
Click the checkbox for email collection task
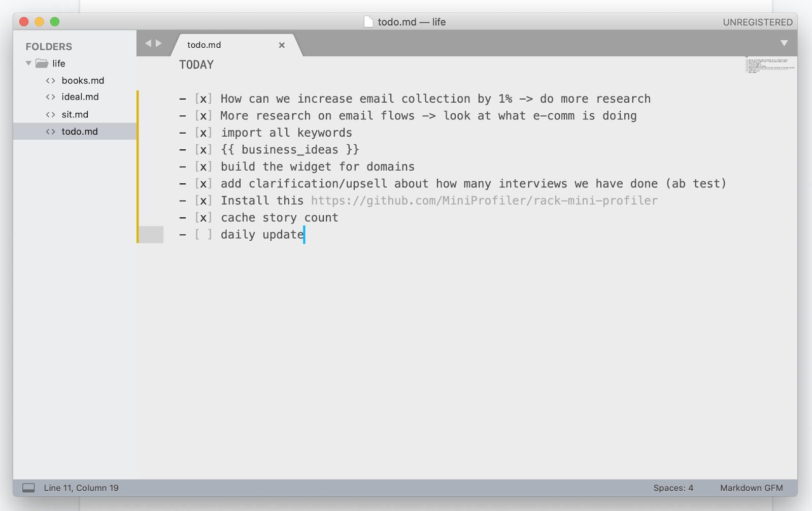pyautogui.click(x=203, y=99)
